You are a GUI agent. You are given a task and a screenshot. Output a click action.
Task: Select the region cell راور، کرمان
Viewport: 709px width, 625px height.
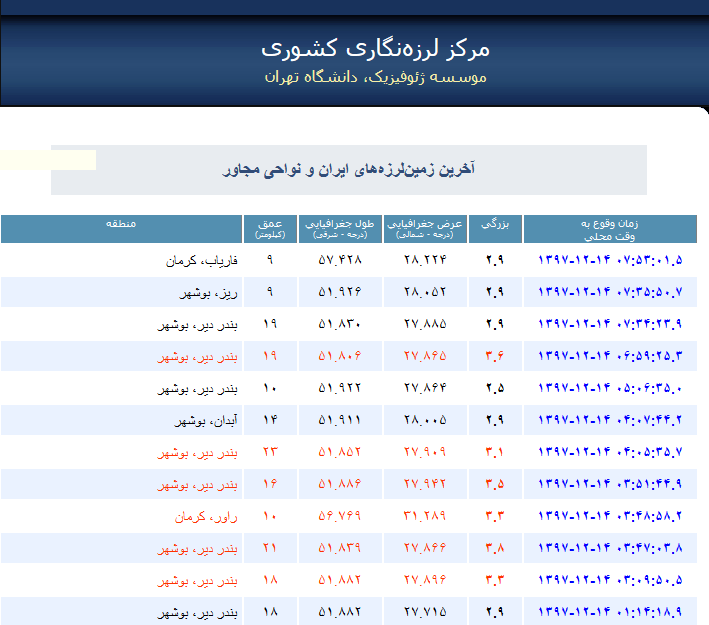[206, 516]
